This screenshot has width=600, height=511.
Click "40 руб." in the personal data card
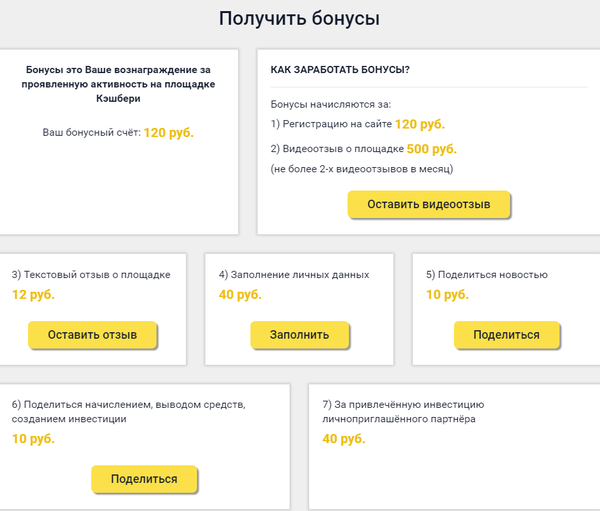point(240,295)
